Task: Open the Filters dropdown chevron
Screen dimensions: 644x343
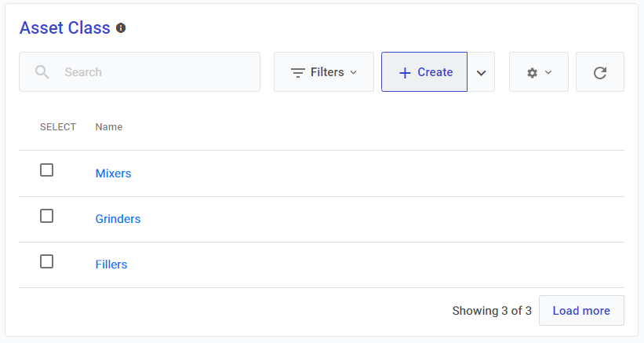Action: pos(353,72)
